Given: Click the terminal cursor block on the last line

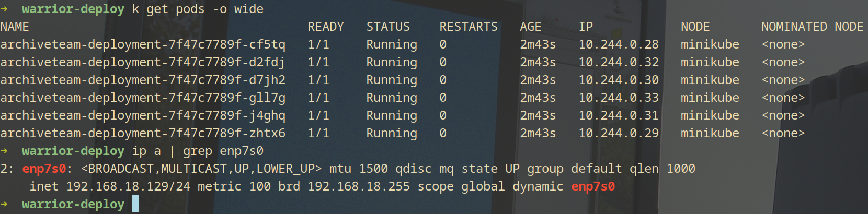Looking at the screenshot, I should point(135,204).
